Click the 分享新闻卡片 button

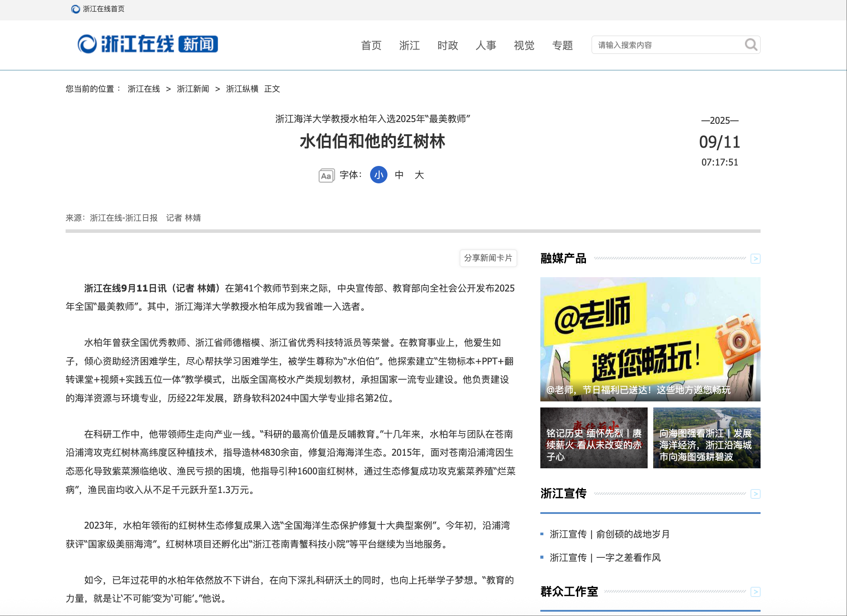(x=488, y=258)
